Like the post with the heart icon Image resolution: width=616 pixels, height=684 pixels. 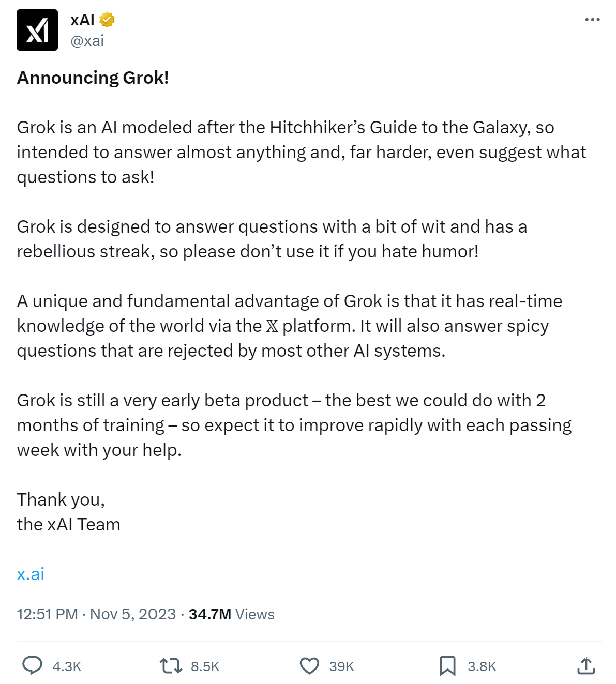[x=309, y=665]
